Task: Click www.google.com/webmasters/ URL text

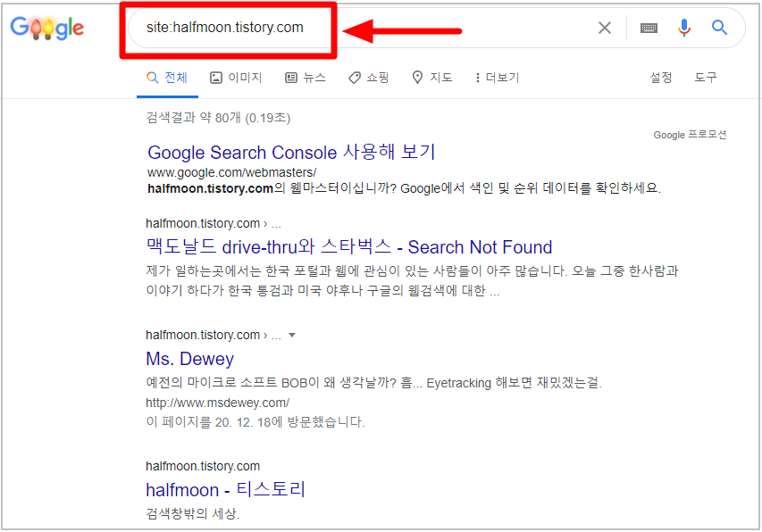Action: [x=231, y=173]
